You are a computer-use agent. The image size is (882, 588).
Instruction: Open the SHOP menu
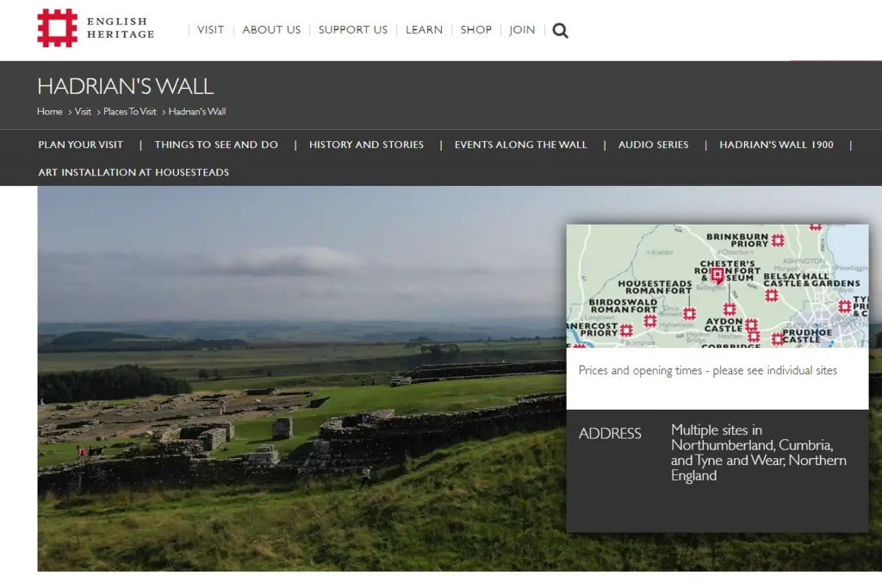tap(475, 30)
